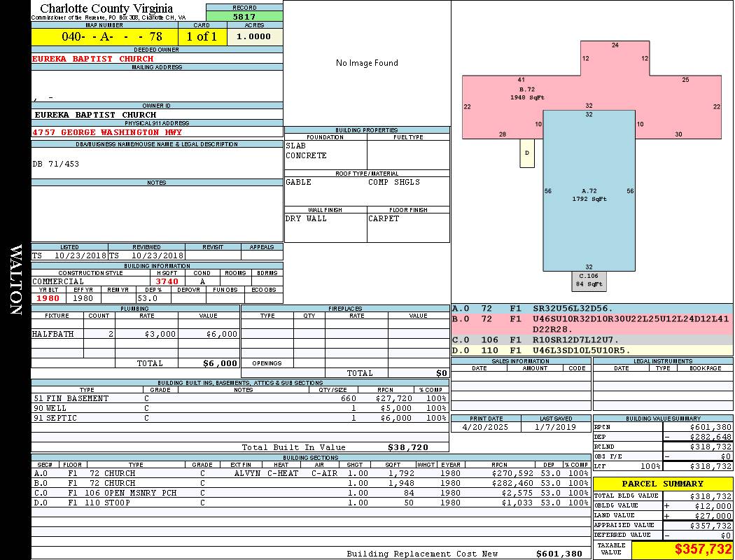
Task: Select HALFBATH plumbing fixture row
Action: coord(136,334)
